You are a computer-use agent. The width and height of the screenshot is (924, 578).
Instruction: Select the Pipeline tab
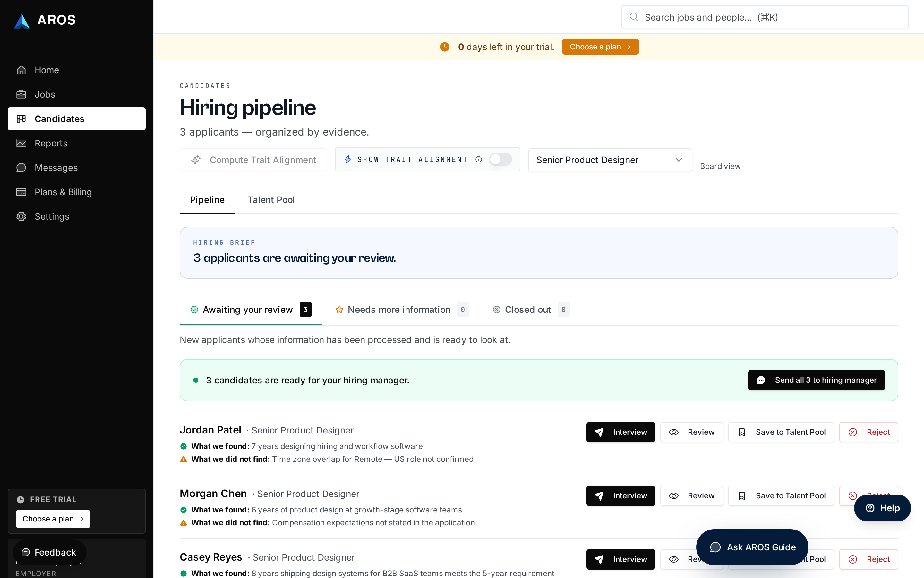pyautogui.click(x=207, y=200)
